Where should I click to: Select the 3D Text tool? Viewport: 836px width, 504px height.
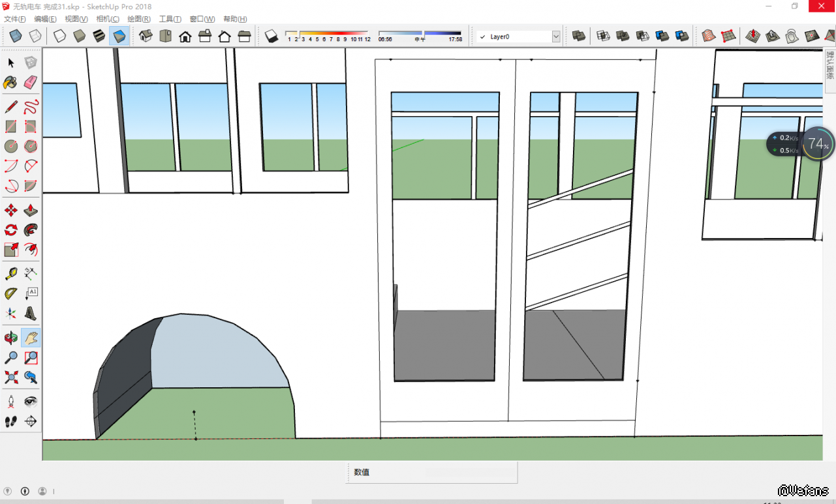click(x=30, y=314)
